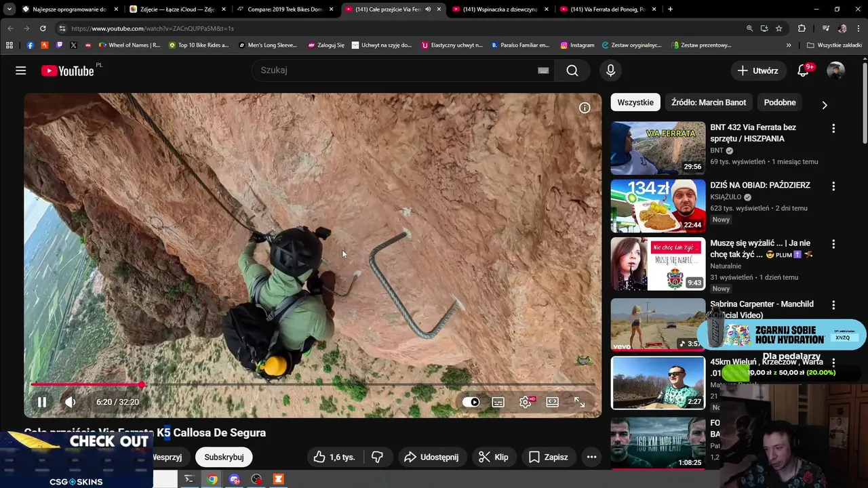Open Discord in the taskbar
868x488 pixels.
click(234, 479)
